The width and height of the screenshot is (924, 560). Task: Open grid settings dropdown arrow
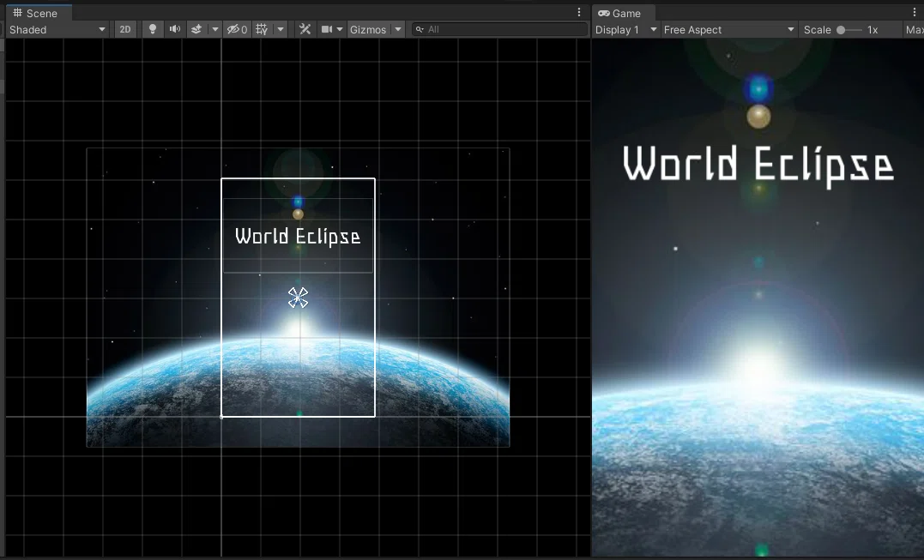pos(281,29)
